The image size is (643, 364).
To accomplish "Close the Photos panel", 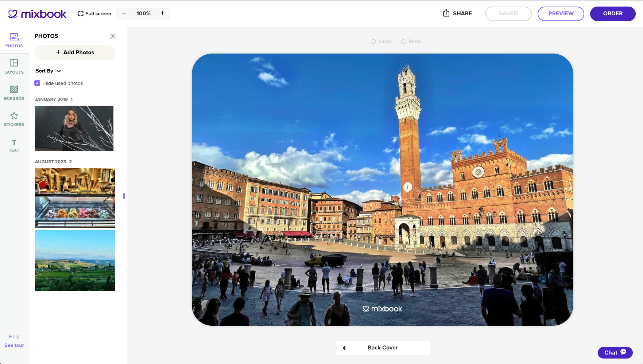I will point(113,36).
